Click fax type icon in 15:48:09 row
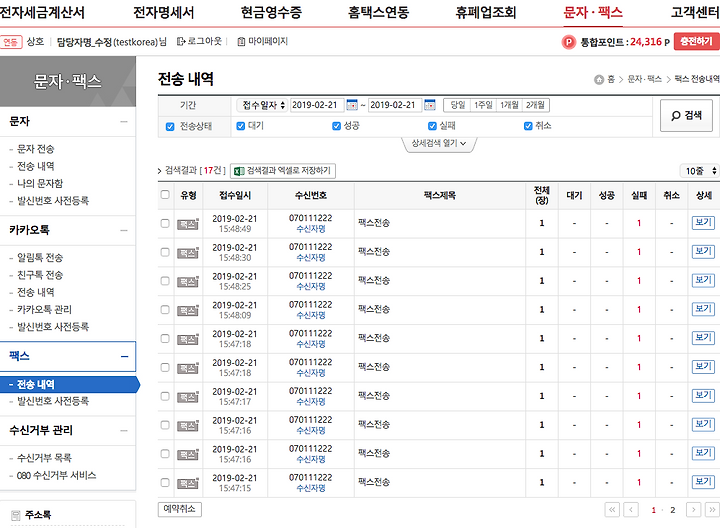The image size is (720, 528). [188, 310]
